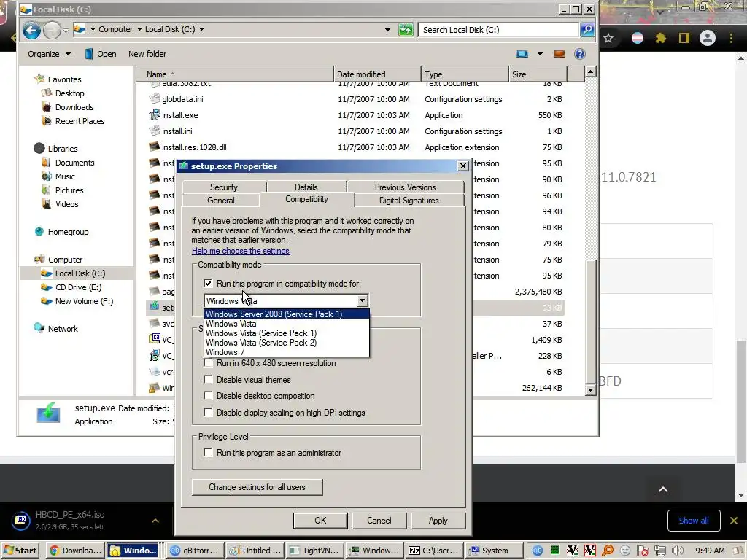Switch to the TightVNC taskbar button
This screenshot has height=560, width=747.
coord(315,551)
